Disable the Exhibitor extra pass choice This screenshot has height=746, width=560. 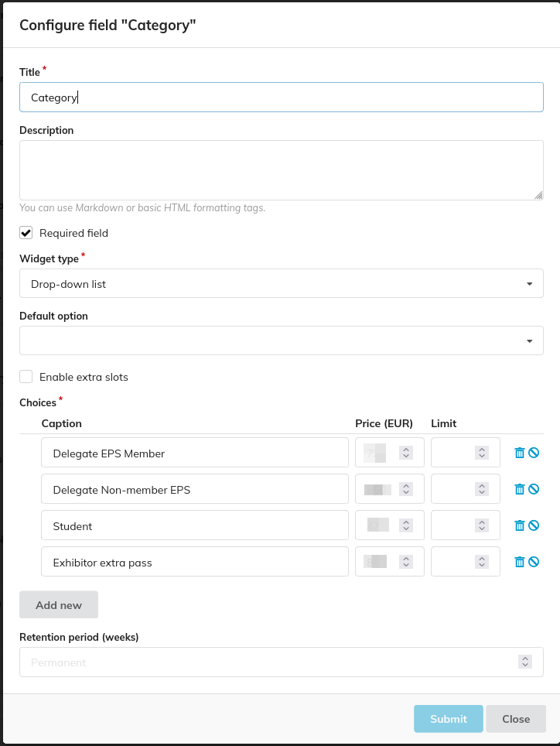pos(534,562)
